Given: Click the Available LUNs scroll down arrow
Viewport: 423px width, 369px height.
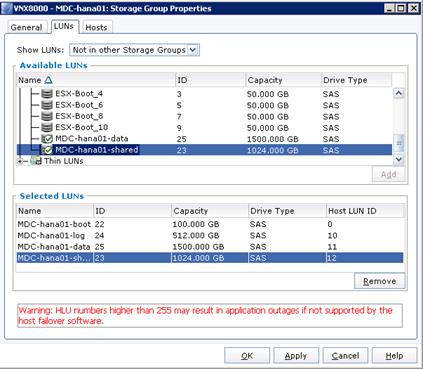Looking at the screenshot, I should (x=399, y=159).
